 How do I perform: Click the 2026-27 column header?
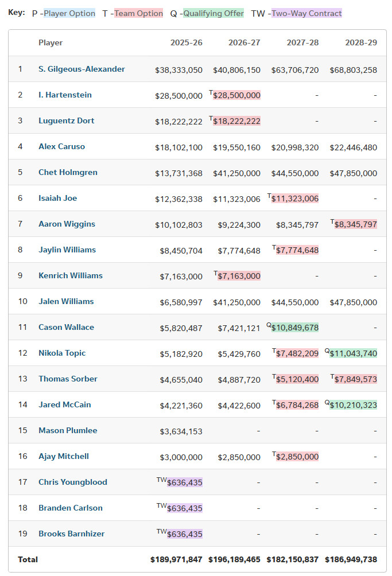pos(244,43)
